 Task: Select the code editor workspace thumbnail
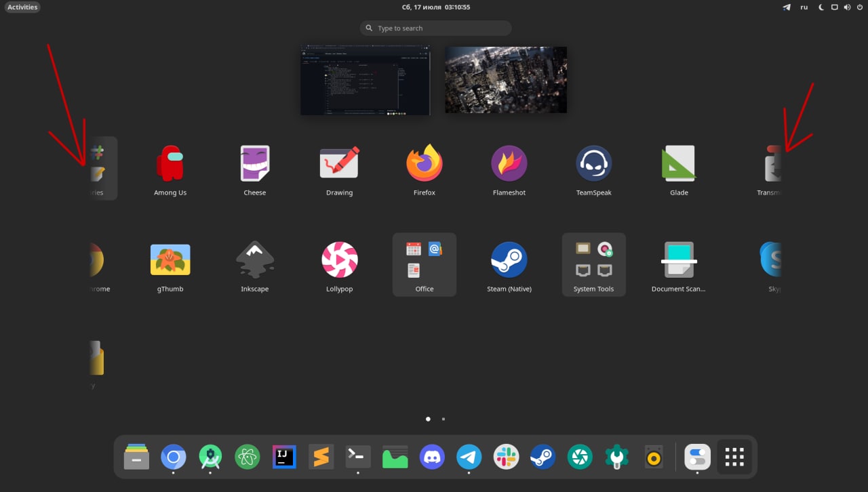tap(366, 80)
